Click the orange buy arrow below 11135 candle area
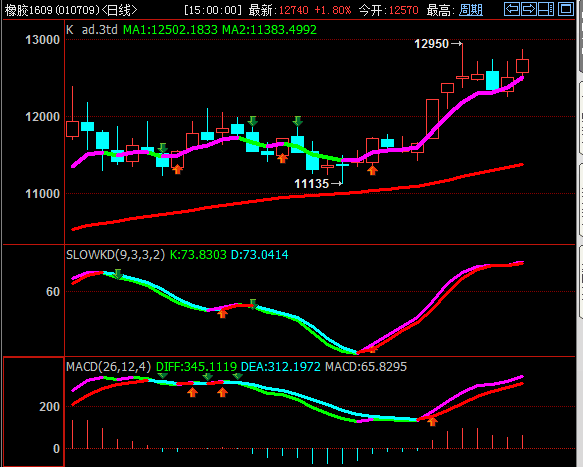583x467 pixels. point(373,170)
